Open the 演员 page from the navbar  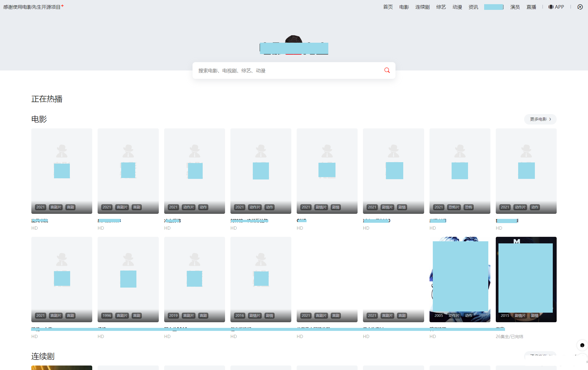[x=515, y=7]
